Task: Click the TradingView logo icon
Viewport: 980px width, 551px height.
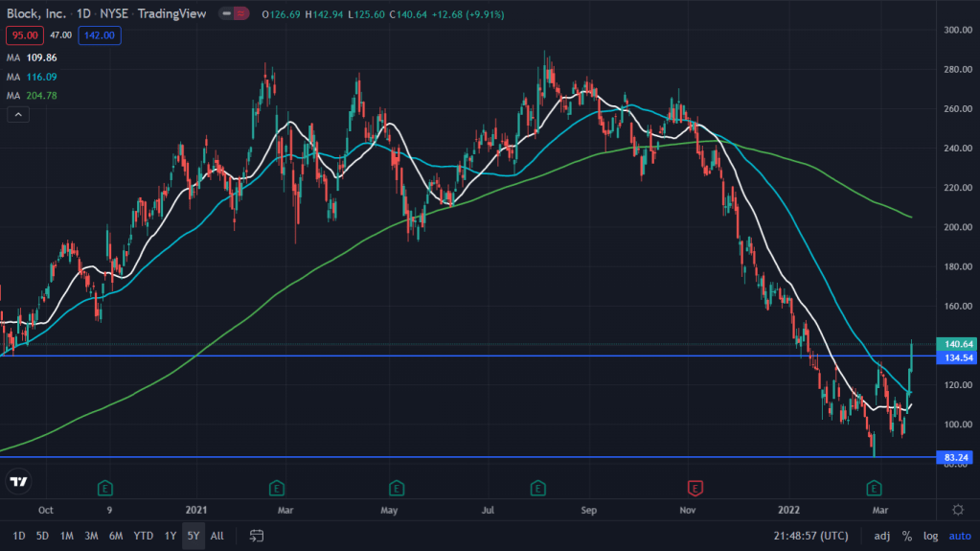Action: coord(18,482)
